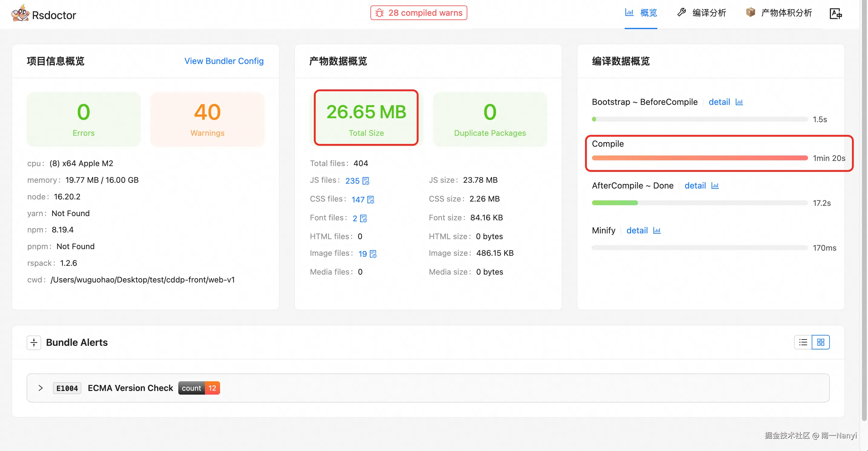The width and height of the screenshot is (868, 451).
Task: Click chart icon beside Bootstrap detail
Action: point(739,102)
